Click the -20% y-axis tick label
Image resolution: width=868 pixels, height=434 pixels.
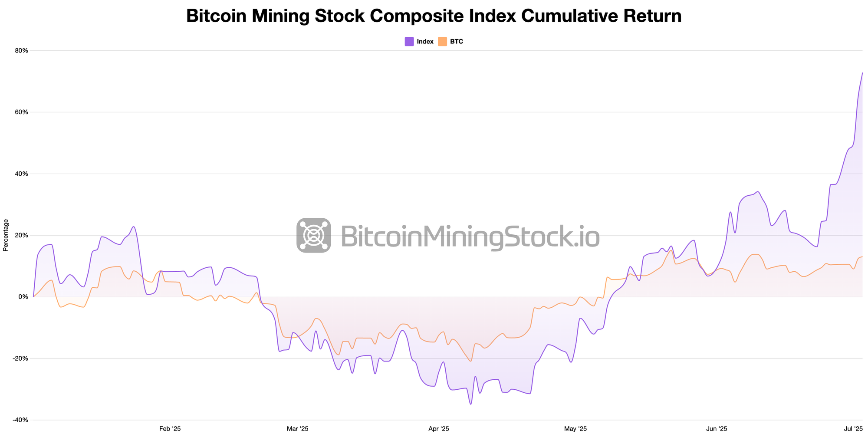coord(20,358)
